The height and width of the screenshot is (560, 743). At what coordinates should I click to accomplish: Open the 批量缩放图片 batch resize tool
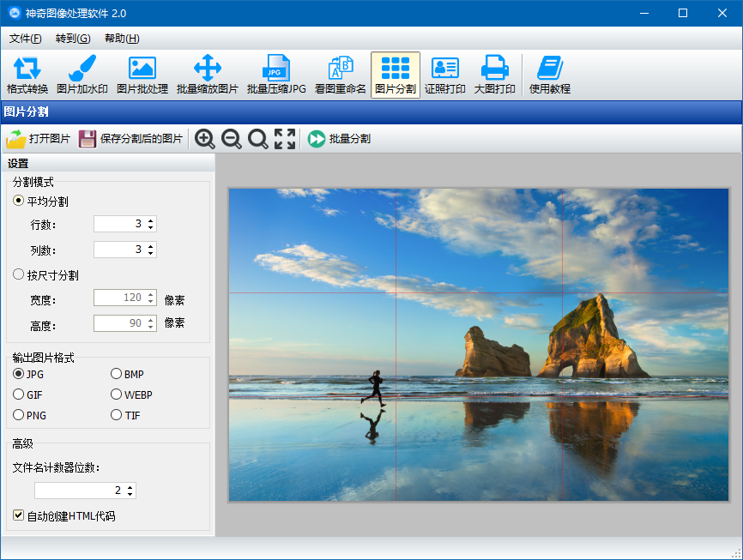click(x=207, y=75)
